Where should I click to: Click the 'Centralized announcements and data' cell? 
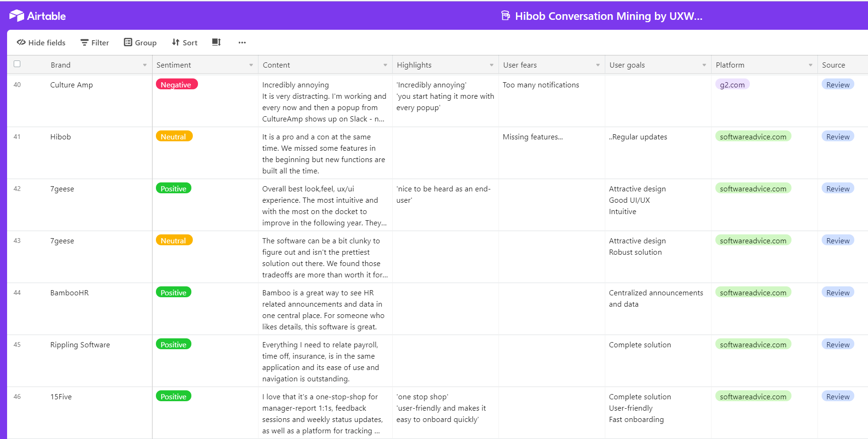click(658, 309)
